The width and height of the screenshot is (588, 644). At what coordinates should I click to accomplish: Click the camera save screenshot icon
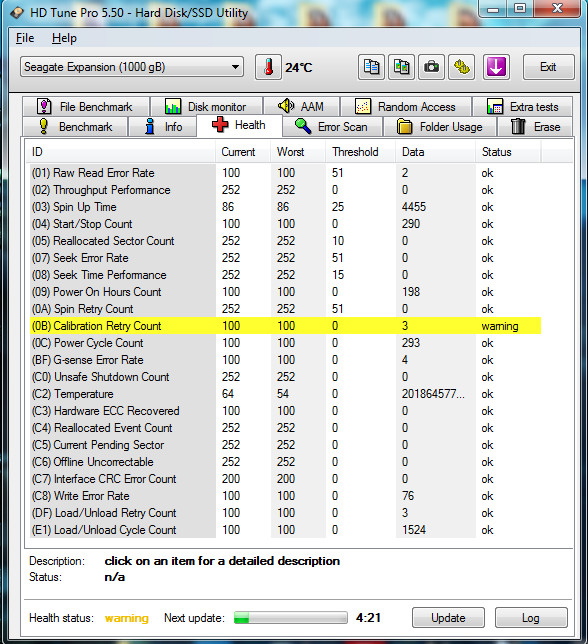pos(431,67)
